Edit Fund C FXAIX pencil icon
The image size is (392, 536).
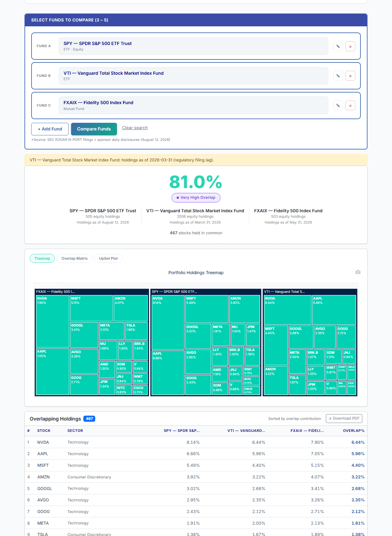pyautogui.click(x=338, y=105)
